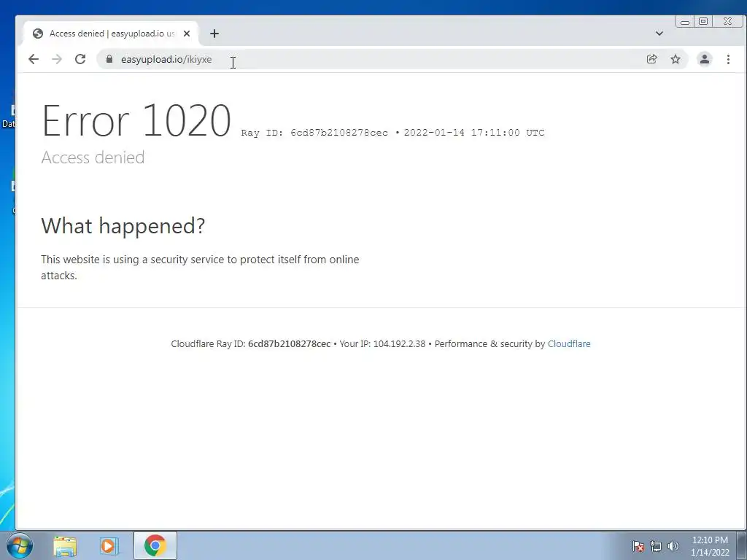Click the Your IP 104.192.2.38 text
The height and width of the screenshot is (560, 747).
point(382,344)
